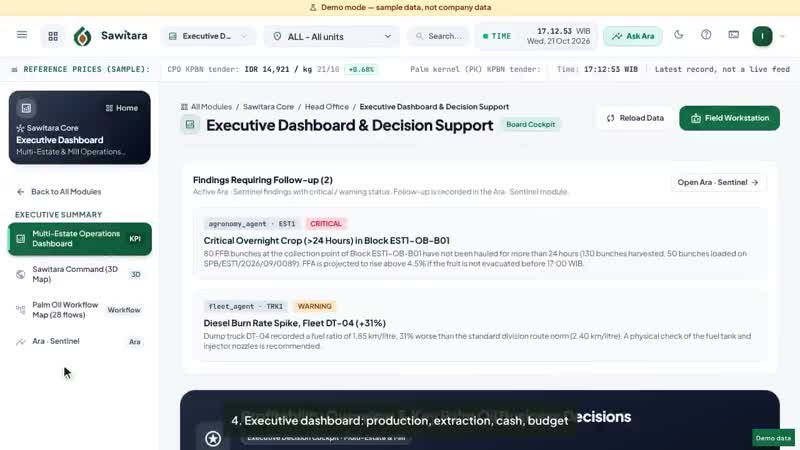Screen dimensions: 800x450
Task: Open Critical Overnight Crop finding title
Action: pyautogui.click(x=327, y=240)
